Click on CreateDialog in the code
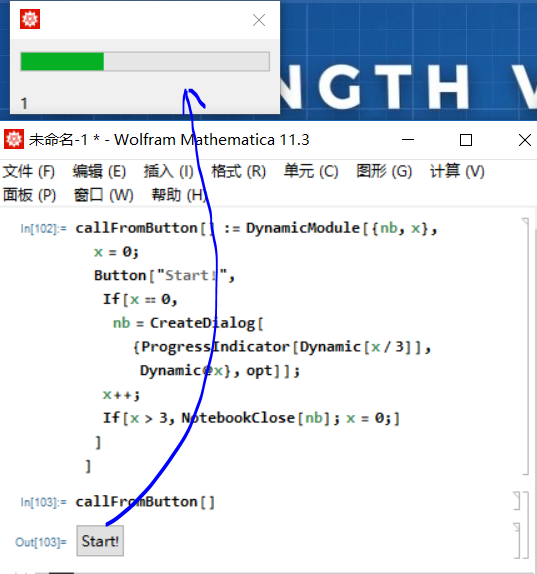The image size is (537, 574). pyautogui.click(x=202, y=323)
